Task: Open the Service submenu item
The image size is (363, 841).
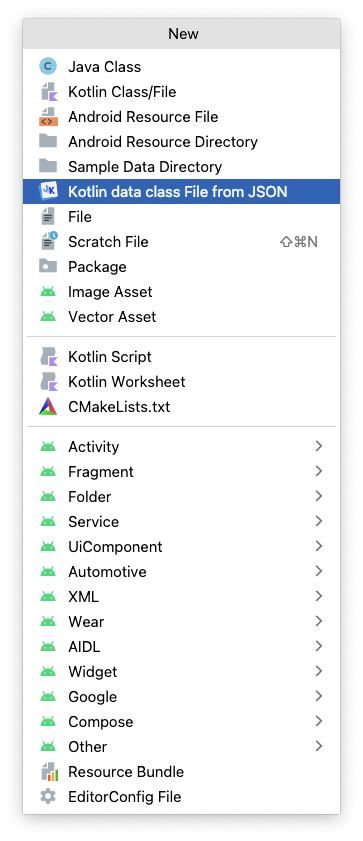Action: pos(181,521)
